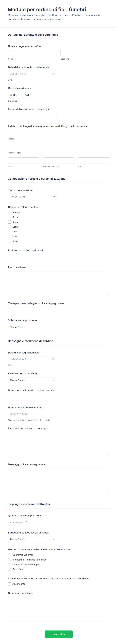Click the Nome first name field
This screenshot has width=116, height=644.
coord(32,53)
